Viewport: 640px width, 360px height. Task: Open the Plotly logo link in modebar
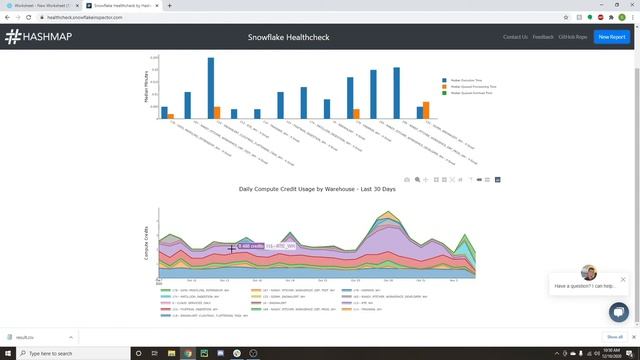[498, 180]
